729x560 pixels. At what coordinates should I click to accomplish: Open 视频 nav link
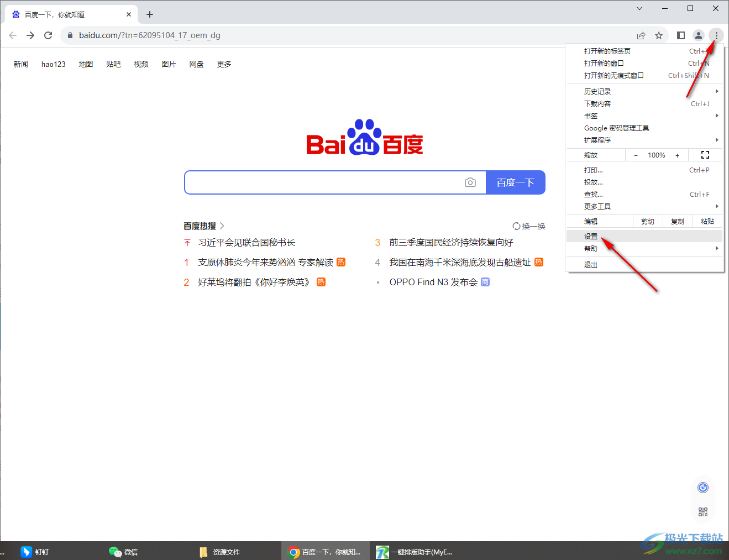[141, 64]
